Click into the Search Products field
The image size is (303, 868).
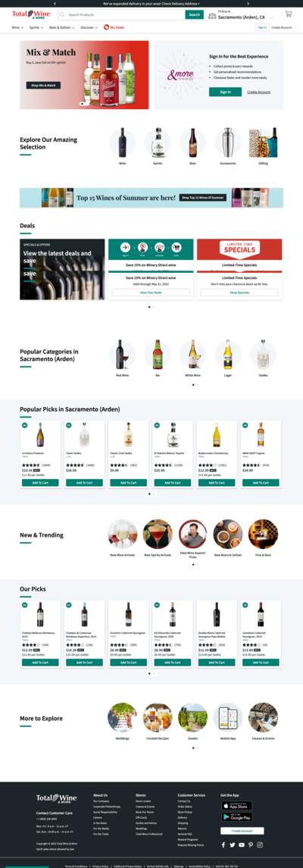pos(121,15)
